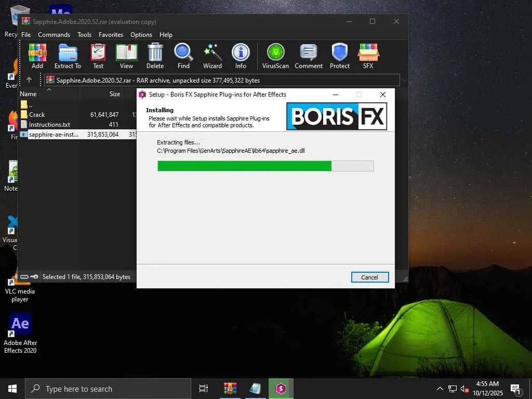Create SFX archive via SFX icon
Image resolution: width=532 pixels, height=399 pixels.
click(x=368, y=56)
